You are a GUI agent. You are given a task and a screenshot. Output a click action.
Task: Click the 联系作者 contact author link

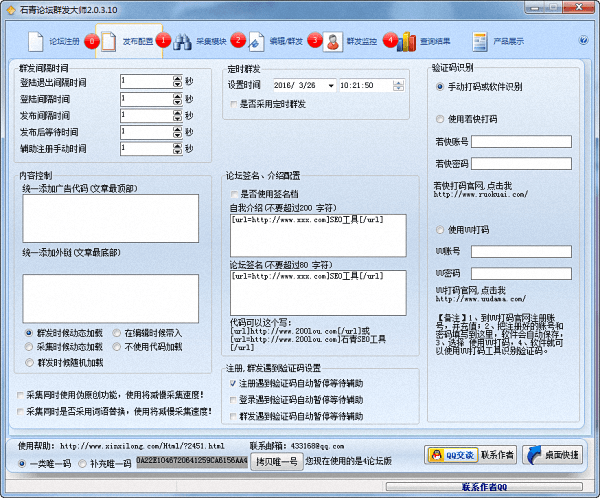tap(497, 454)
